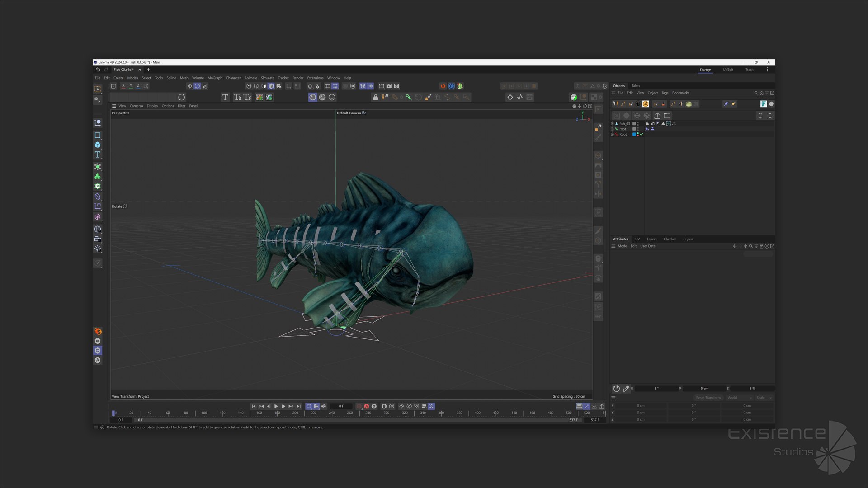The width and height of the screenshot is (868, 488).
Task: Open the Scale dropdown in coordinates
Action: [x=764, y=398]
